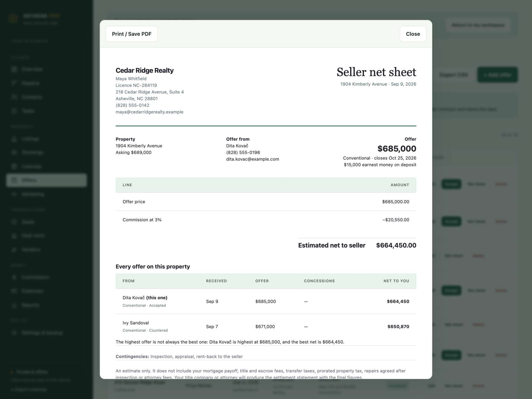Select buyer email dita.kovac@example.com
The height and width of the screenshot is (399, 532).
click(x=252, y=159)
